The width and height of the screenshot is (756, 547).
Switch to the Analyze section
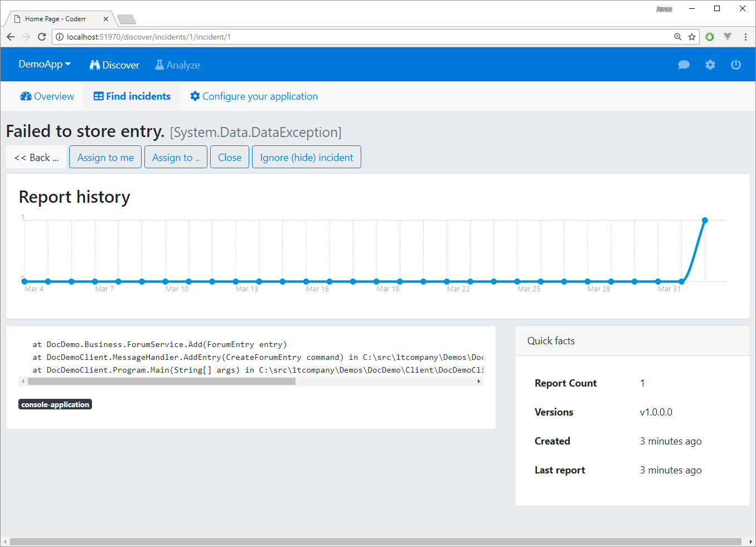pyautogui.click(x=177, y=65)
